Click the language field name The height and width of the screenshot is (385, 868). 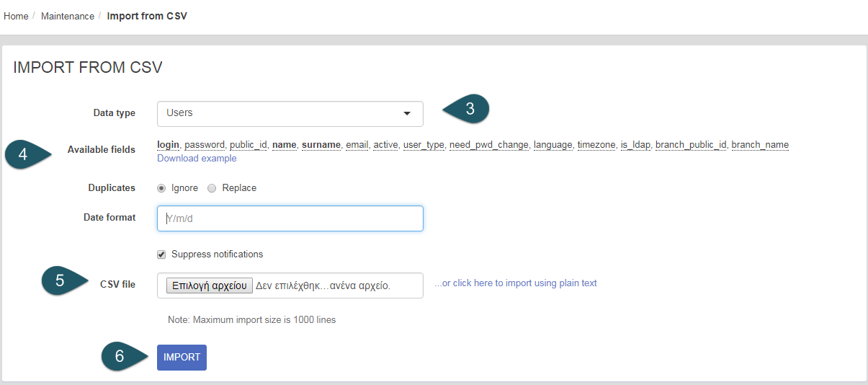(x=553, y=145)
